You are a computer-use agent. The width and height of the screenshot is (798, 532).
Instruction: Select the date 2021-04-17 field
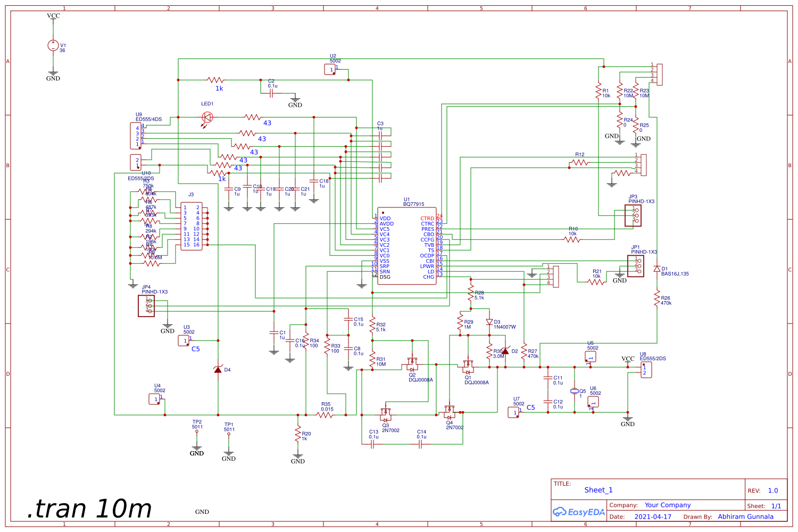[653, 516]
